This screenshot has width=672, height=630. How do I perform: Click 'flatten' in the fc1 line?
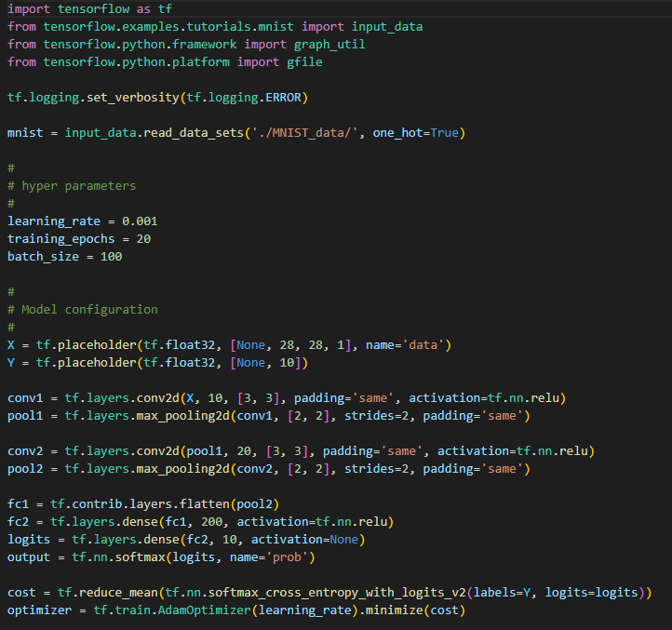coord(205,504)
